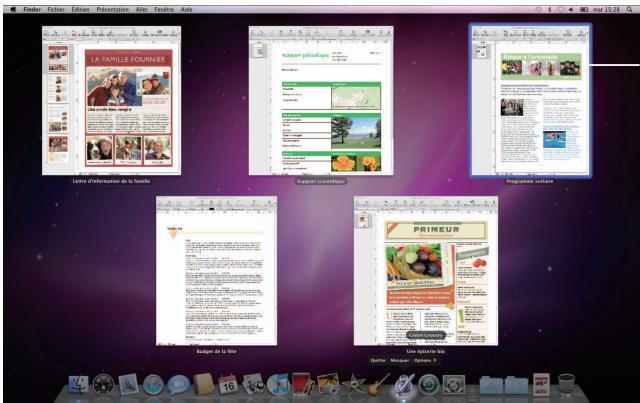Click the volume icon in menu bar
Screen dimensions: 640x403
pos(571,9)
